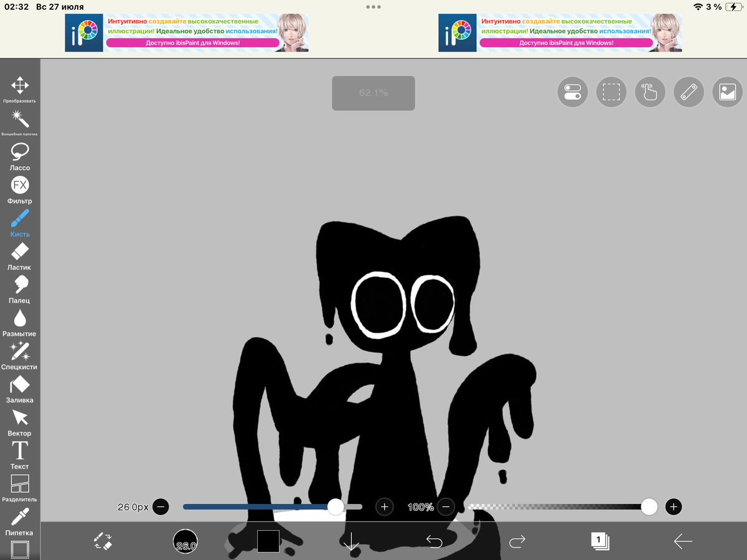747x560 pixels.
Task: Choose the Vector tool (Вектор)
Action: [20, 422]
